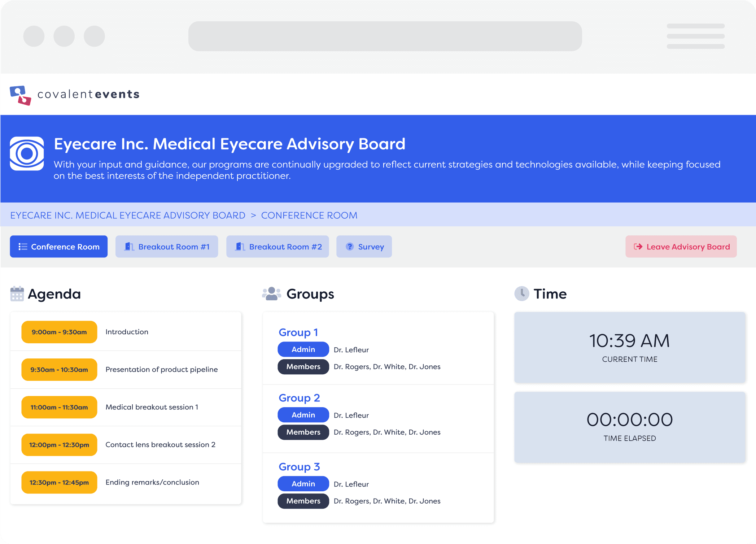Click the third browser window circle button
The height and width of the screenshot is (544, 756).
(95, 36)
